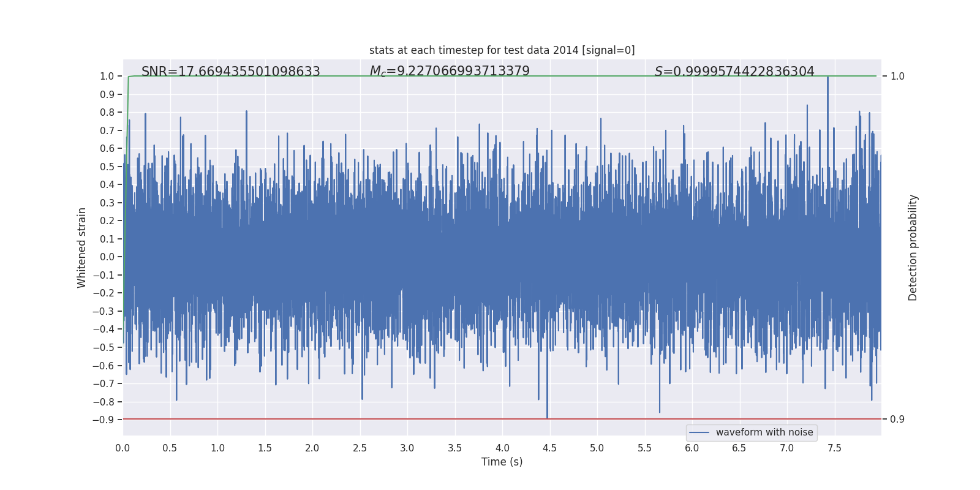The height and width of the screenshot is (490, 980).
Task: Click the time-axis tick label 7.0
Action: tap(787, 448)
